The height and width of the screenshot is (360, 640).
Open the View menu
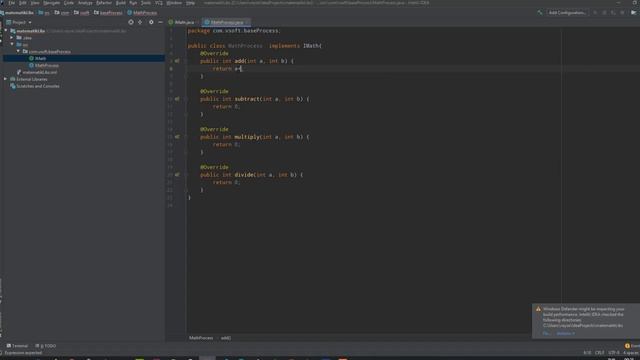pos(35,3)
